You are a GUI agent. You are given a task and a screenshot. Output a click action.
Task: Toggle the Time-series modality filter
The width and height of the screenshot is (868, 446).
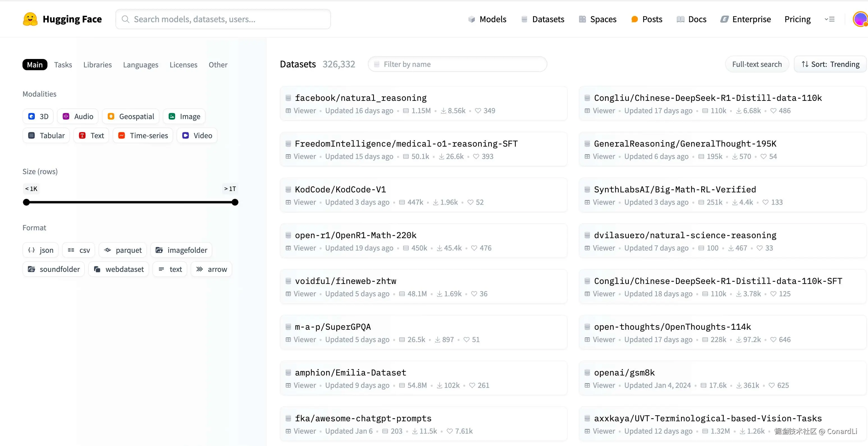pyautogui.click(x=143, y=136)
